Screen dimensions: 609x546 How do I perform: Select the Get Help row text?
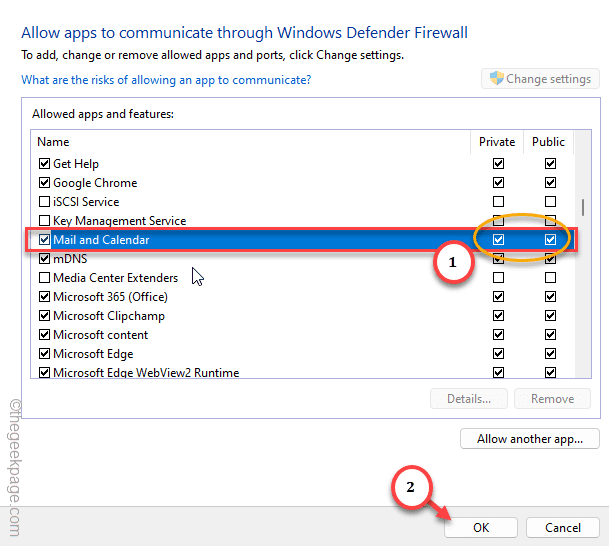pos(76,164)
